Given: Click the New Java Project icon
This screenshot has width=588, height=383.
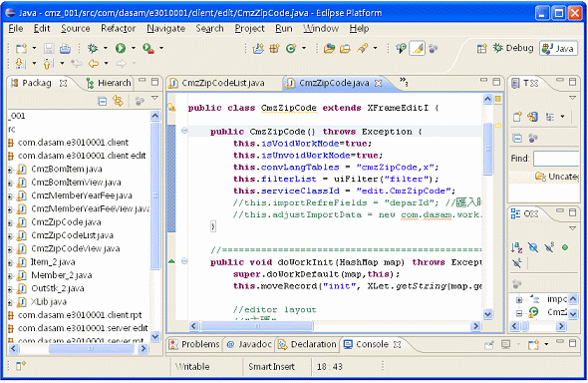Looking at the screenshot, I should [258, 49].
